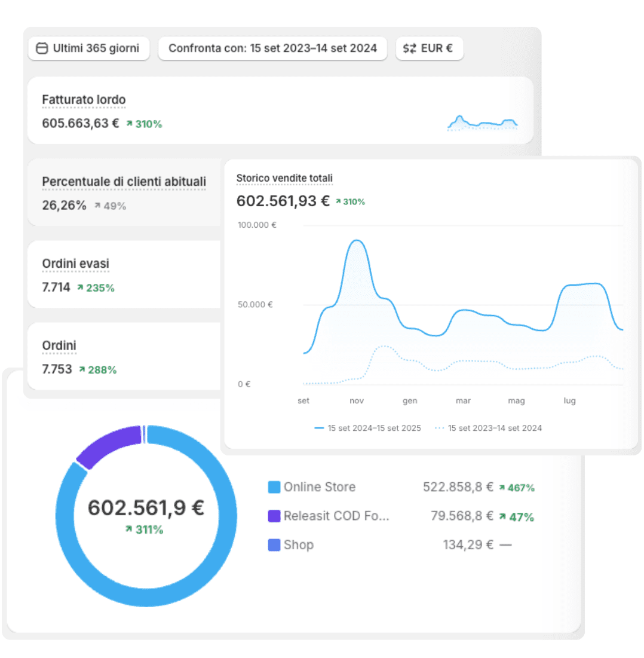644x658 pixels.
Task: Select the Ordini evasi metric card title
Action: click(x=76, y=264)
